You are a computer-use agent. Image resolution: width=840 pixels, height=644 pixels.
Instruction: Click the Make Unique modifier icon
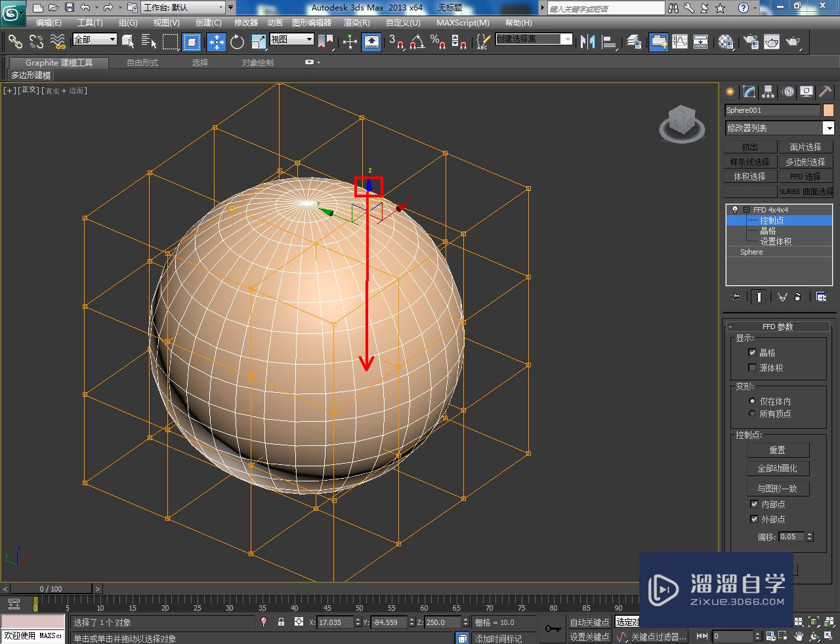(x=782, y=297)
